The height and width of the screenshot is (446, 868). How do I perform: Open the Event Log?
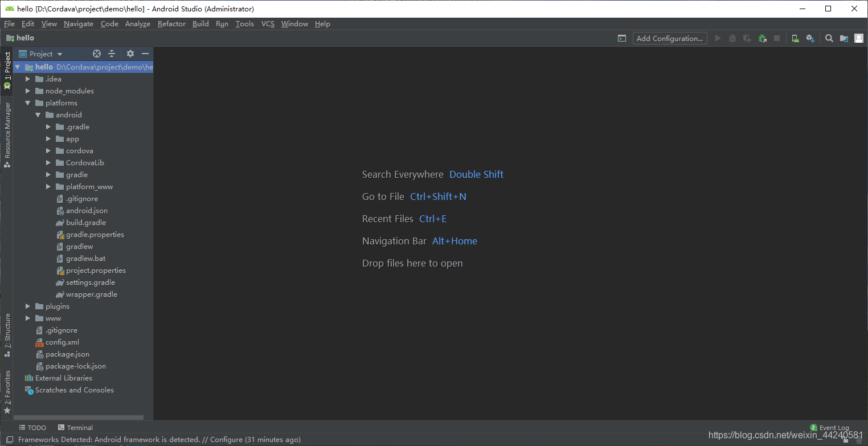tap(829, 427)
